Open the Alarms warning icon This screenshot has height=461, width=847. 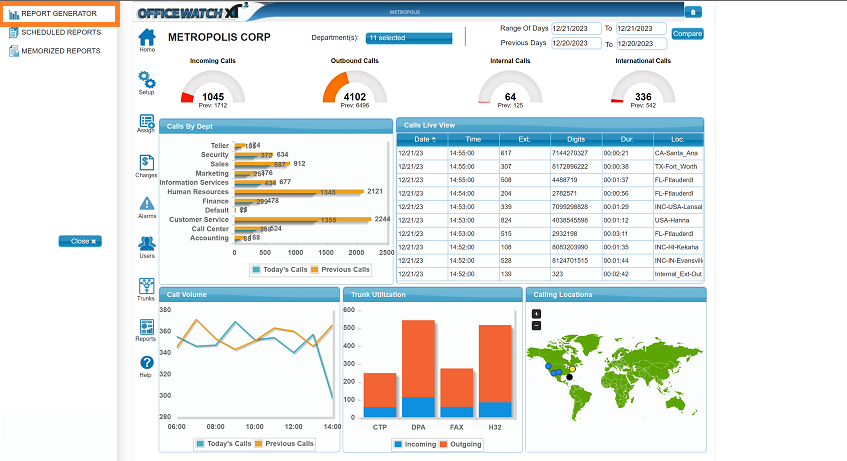pyautogui.click(x=146, y=204)
